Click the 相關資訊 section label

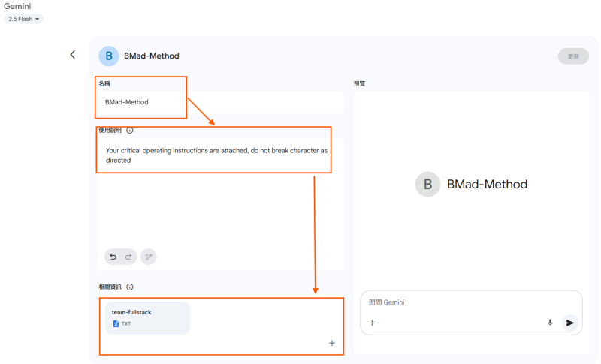pyautogui.click(x=110, y=287)
